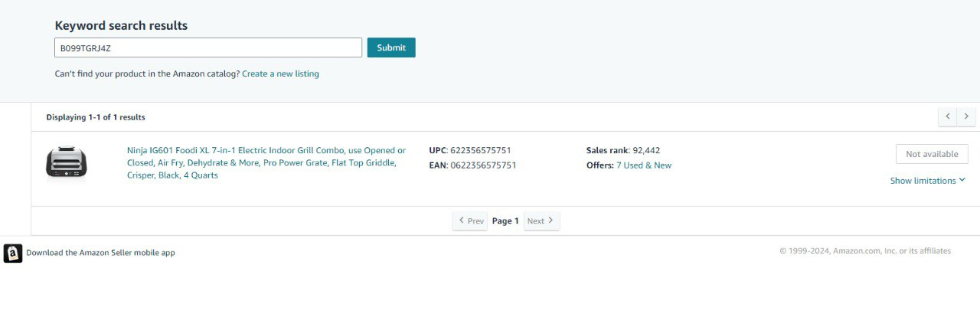980x324 pixels.
Task: Click the Amazon Seller app logo icon
Action: (13, 253)
